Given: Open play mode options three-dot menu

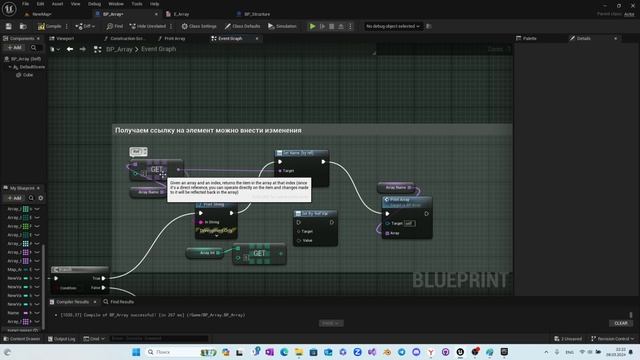Looking at the screenshot, I should click(x=350, y=26).
